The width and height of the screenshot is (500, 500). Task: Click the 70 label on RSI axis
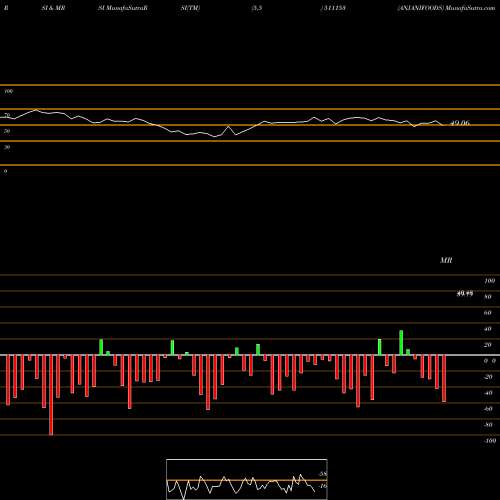coord(7,115)
